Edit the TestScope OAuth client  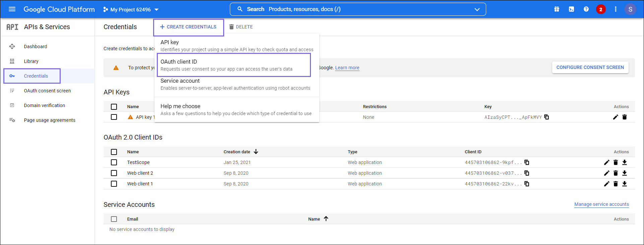(606, 162)
